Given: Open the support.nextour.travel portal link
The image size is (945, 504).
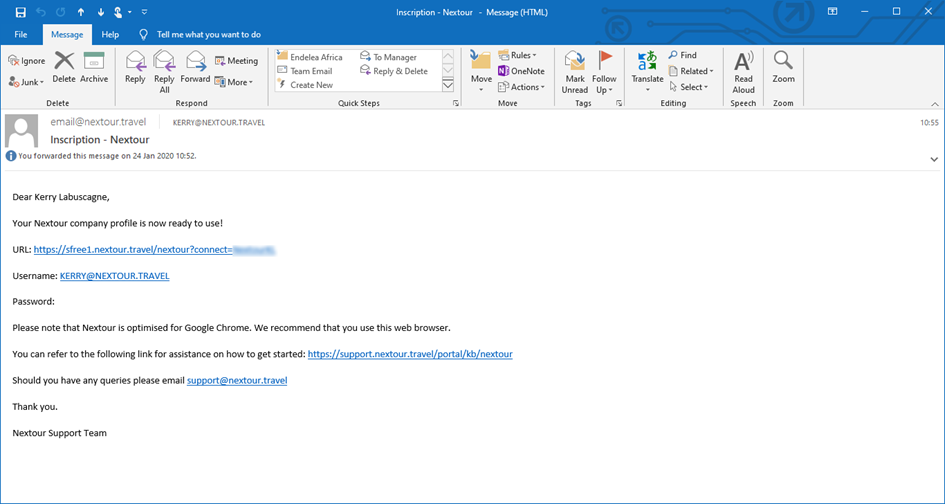Looking at the screenshot, I should (410, 354).
